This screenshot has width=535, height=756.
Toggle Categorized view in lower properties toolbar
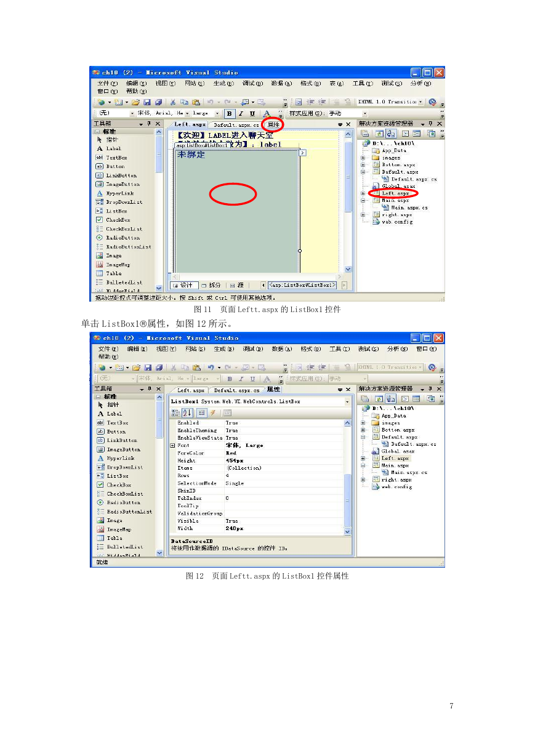coord(176,412)
